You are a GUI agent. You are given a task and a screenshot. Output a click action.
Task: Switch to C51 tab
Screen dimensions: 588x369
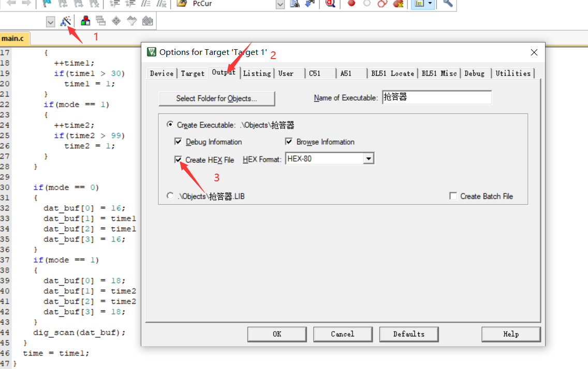pos(315,73)
